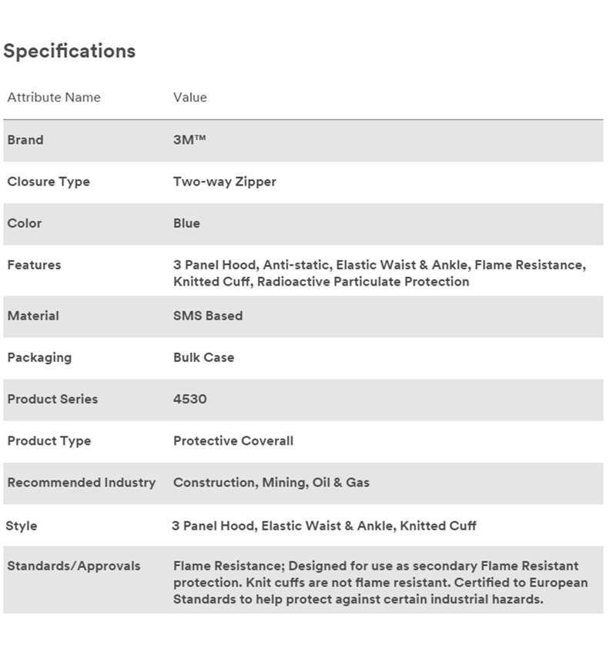Select the Brand attribute label
Viewport: 616px width, 672px height.
[25, 140]
